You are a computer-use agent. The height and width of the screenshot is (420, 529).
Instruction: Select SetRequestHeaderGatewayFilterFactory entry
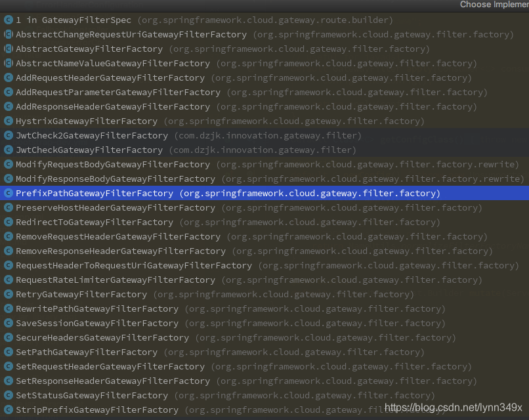tap(264, 366)
